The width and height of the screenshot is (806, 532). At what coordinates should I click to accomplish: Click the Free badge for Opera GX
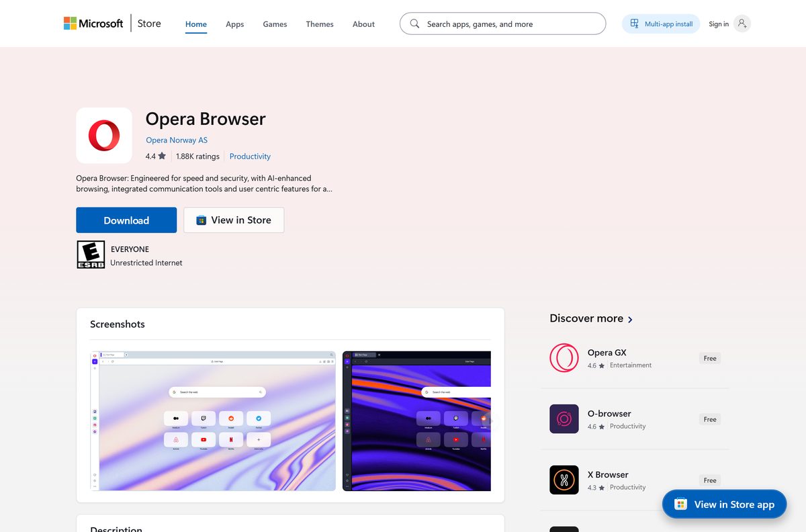click(710, 358)
